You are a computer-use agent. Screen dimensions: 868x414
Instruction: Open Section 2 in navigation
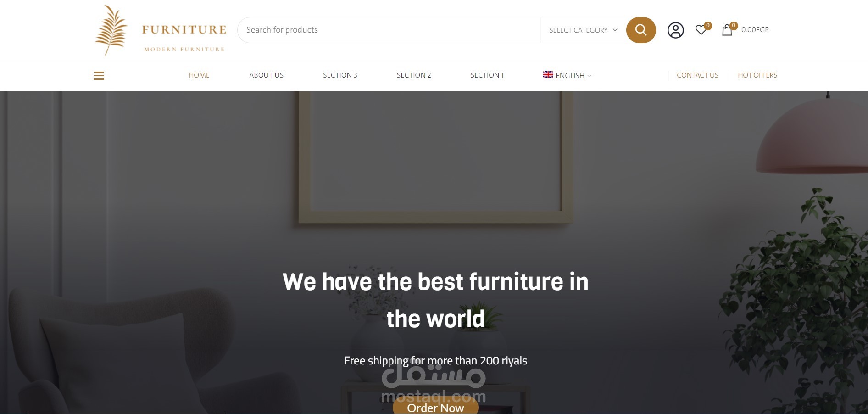click(x=414, y=75)
